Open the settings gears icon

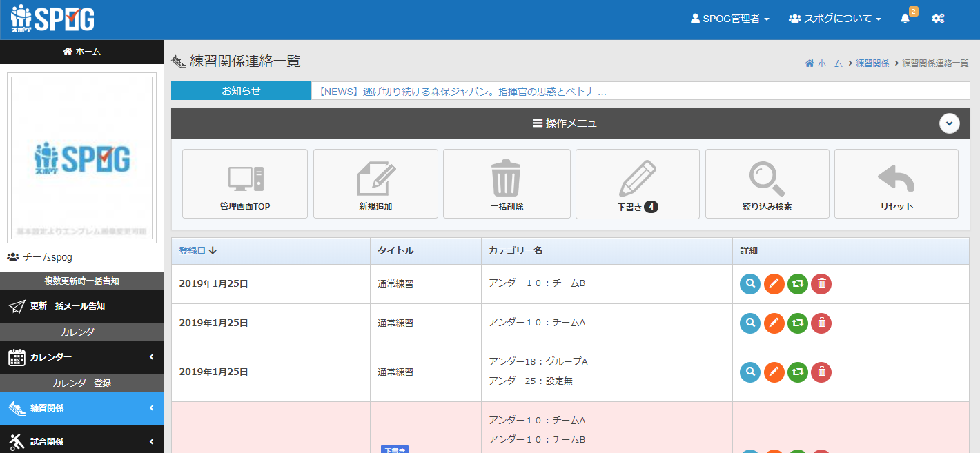tap(938, 19)
